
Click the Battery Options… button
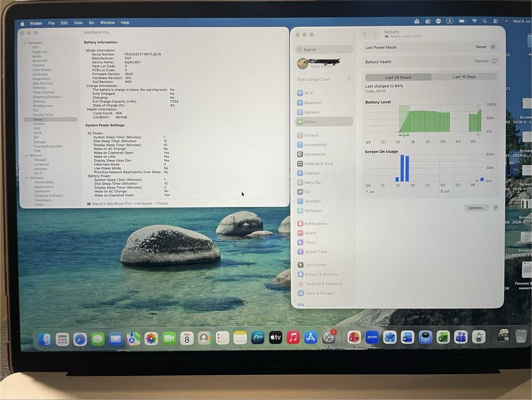click(x=477, y=208)
